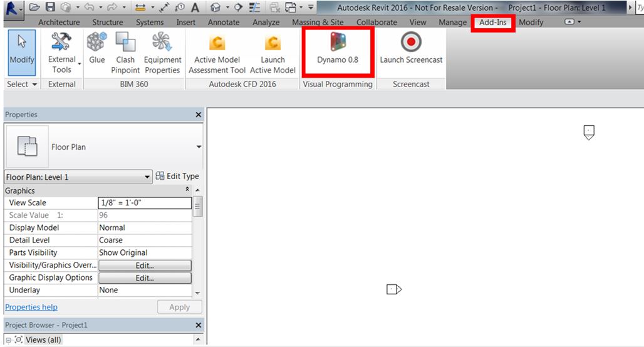The height and width of the screenshot is (347, 644).
Task: Open Active Model Assessment Tool
Action: coord(217,54)
